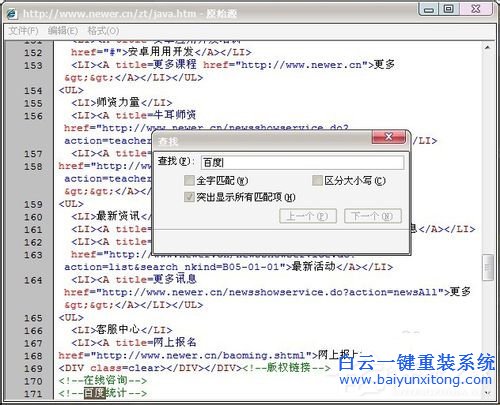Open the 文件(F) menu
The width and height of the screenshot is (500, 405).
pyautogui.click(x=23, y=31)
